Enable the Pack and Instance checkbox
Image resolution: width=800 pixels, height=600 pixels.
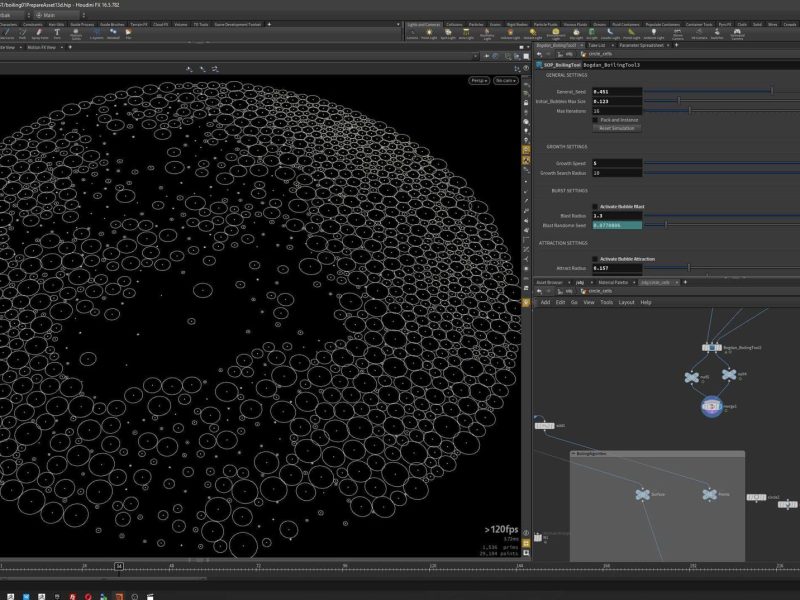pos(595,120)
